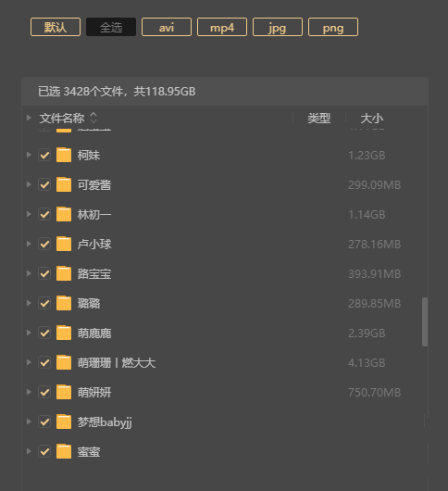Expand the 萌珊珊丨燃大大 folder
448x491 pixels.
click(x=29, y=362)
